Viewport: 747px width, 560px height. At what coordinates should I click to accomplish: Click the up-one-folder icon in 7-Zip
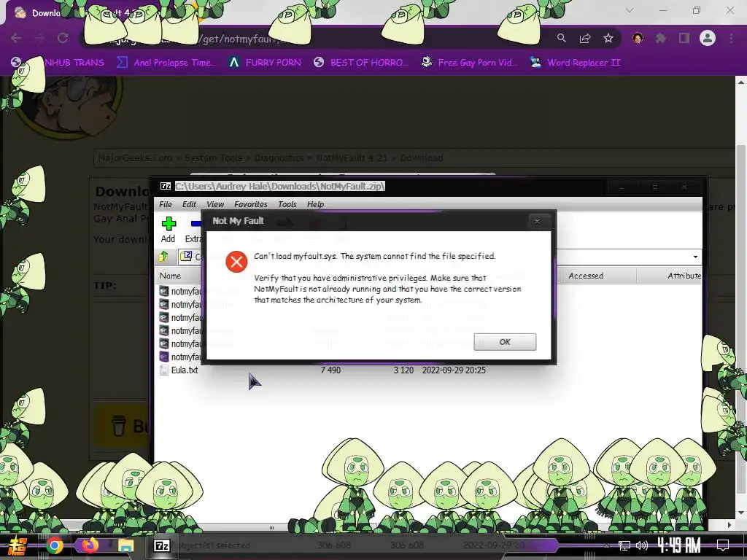[163, 257]
